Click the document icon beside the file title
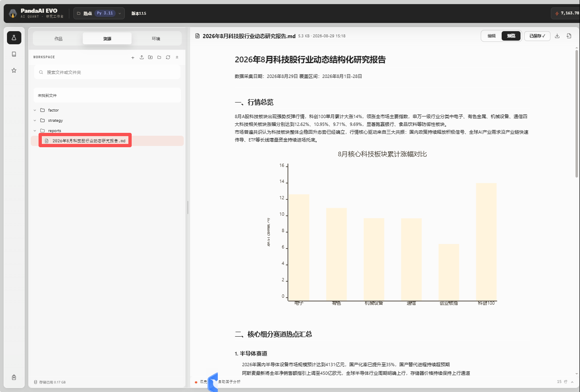580x392 pixels. (x=197, y=36)
